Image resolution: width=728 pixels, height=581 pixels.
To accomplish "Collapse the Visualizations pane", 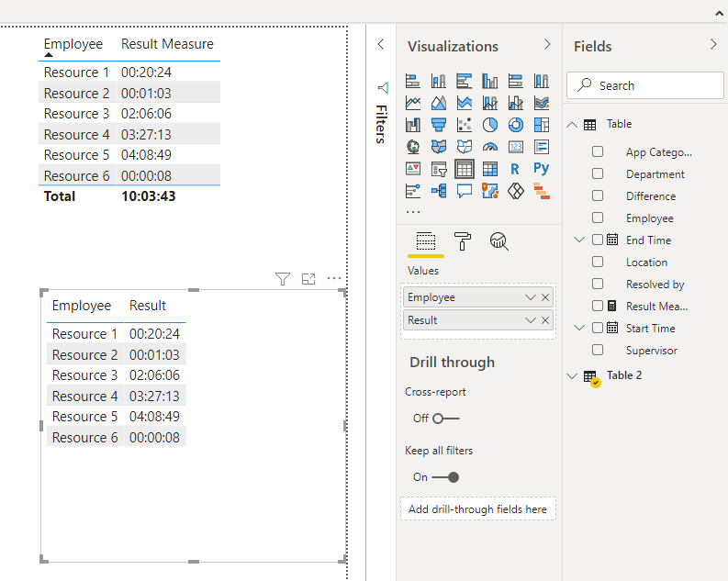I will click(547, 44).
